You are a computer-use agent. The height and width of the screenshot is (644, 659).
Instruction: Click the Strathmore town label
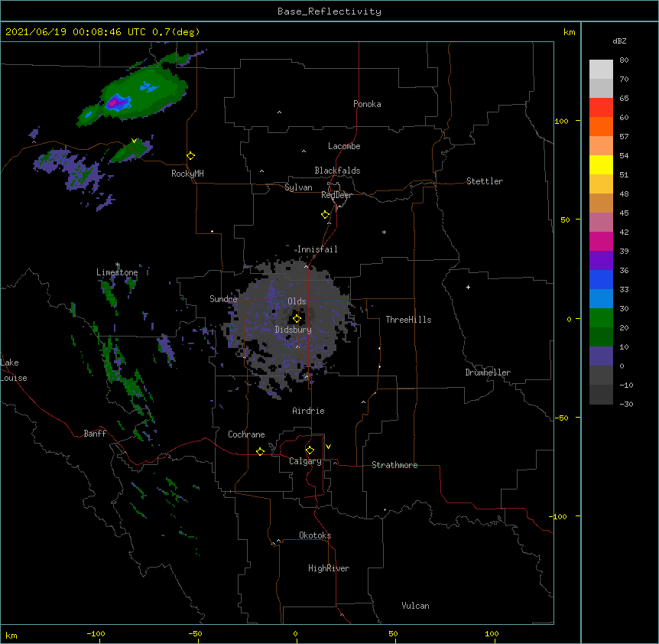[394, 465]
